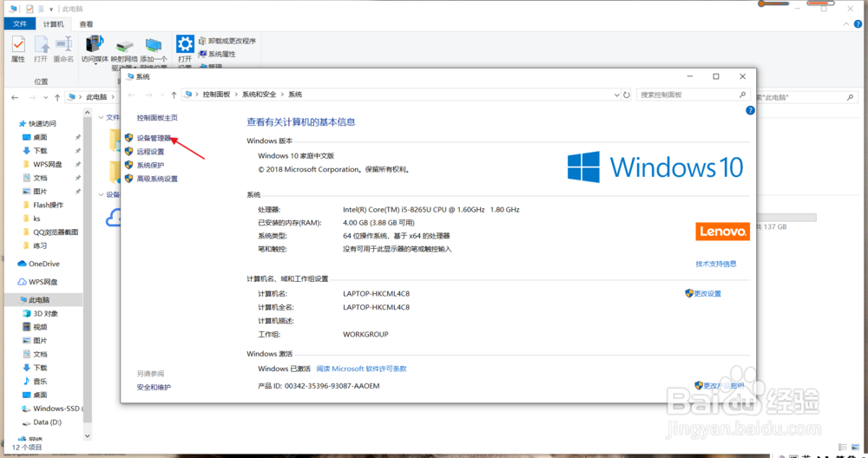This screenshot has height=458, width=868.
Task: Click the help icon in System window
Action: coord(750,111)
